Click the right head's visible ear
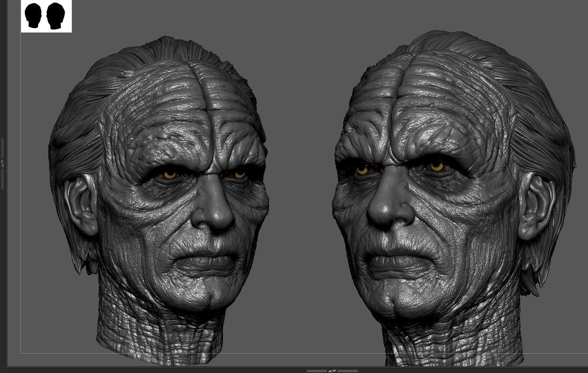Image resolution: width=588 pixels, height=373 pixels. 537,206
